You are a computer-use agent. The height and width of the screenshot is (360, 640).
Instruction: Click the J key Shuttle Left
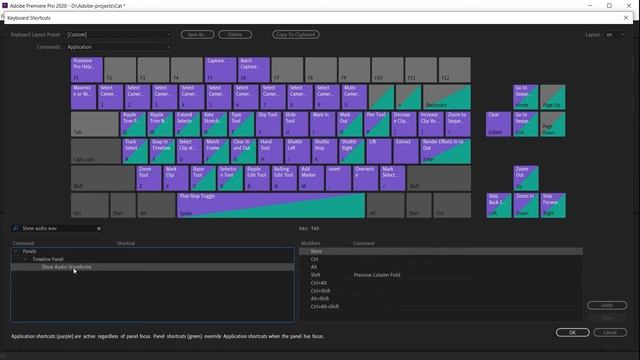coord(298,151)
